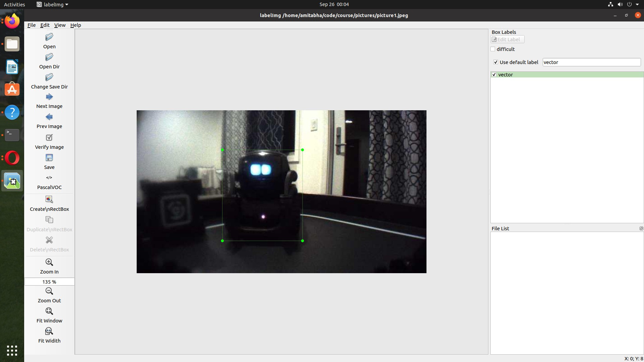Select the bottom-left bounding box vertex
This screenshot has height=362, width=644.
point(222,241)
